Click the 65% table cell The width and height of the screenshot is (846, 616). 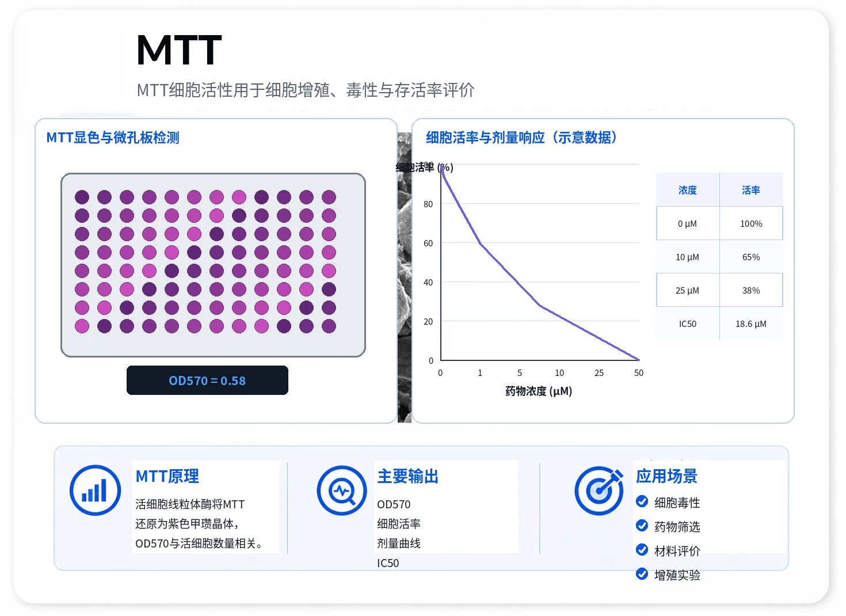click(751, 257)
